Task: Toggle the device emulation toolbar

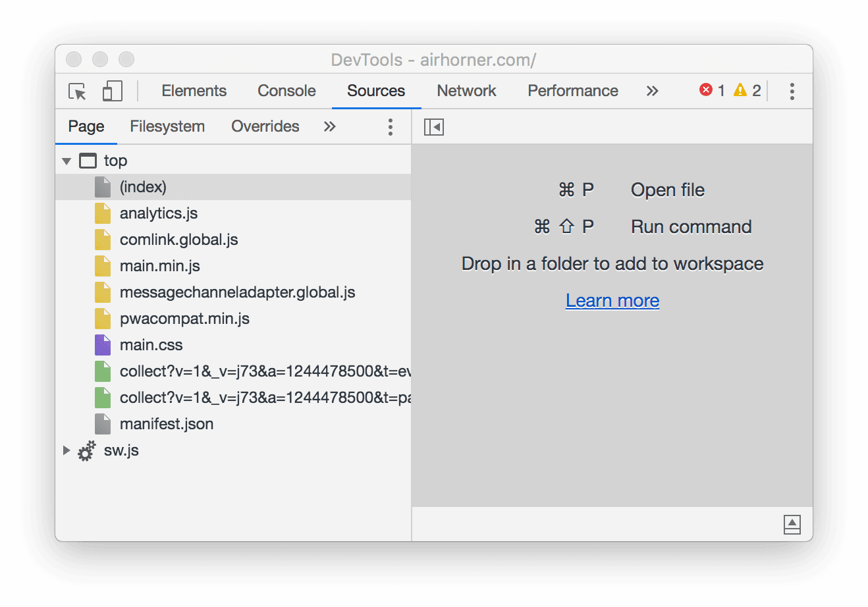Action: pyautogui.click(x=112, y=92)
